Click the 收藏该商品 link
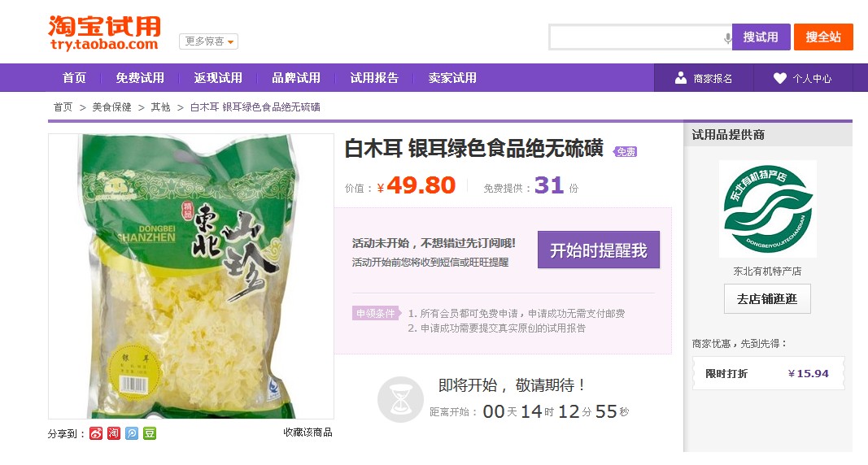The height and width of the screenshot is (465, 868). click(308, 432)
